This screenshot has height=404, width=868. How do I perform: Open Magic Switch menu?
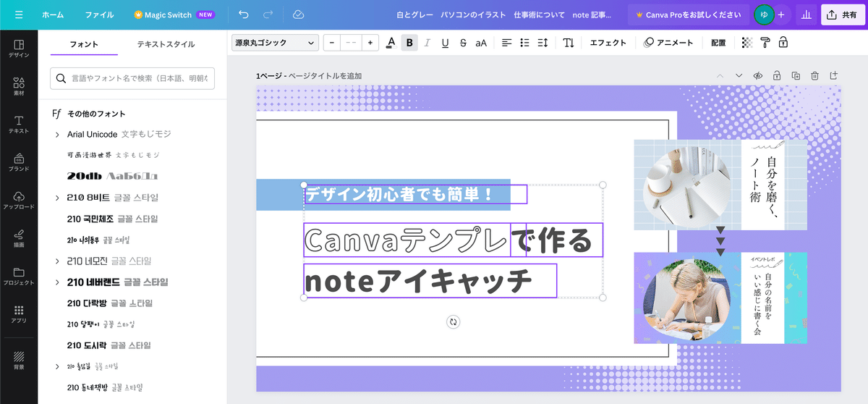(174, 14)
